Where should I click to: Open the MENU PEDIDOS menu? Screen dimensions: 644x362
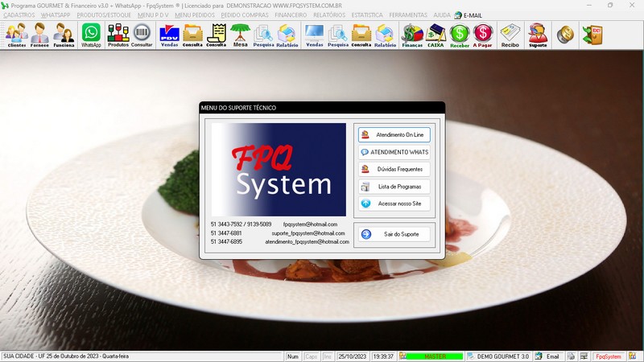click(x=195, y=14)
